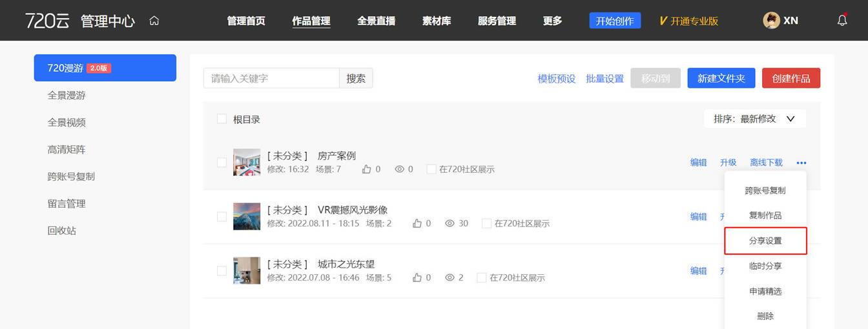Click the three-dots more icon for 房产案例
Viewport: 868px width, 329px height.
[801, 163]
